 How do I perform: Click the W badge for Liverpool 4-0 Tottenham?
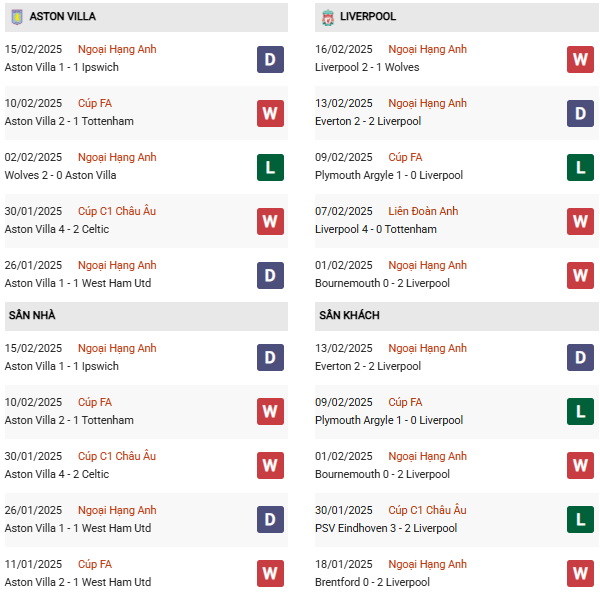pos(580,221)
